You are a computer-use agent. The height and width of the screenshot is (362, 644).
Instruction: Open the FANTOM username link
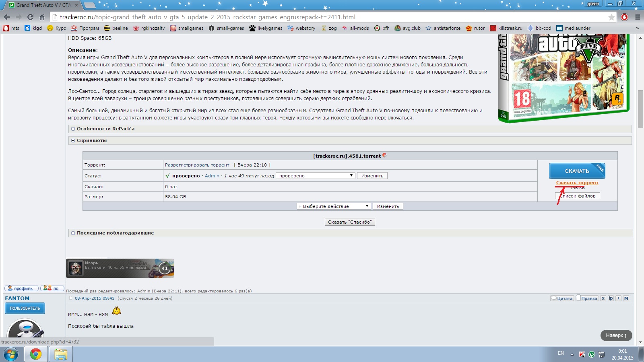click(17, 298)
